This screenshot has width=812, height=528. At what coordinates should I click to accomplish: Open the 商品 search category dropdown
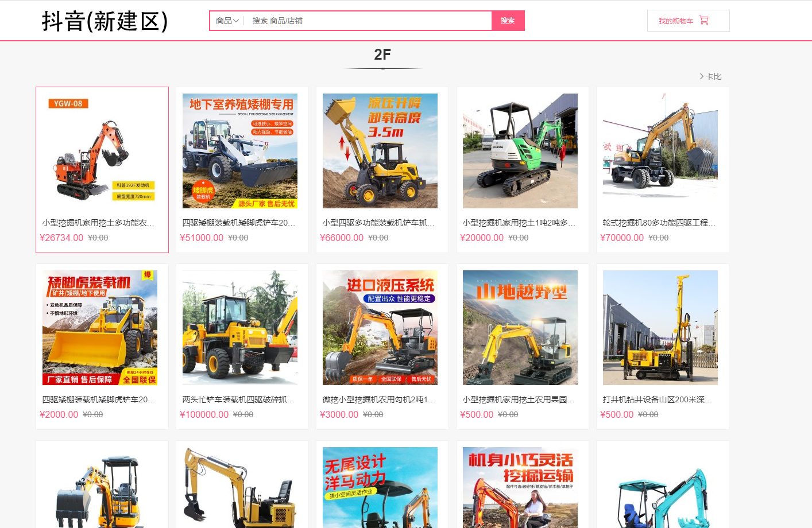227,21
